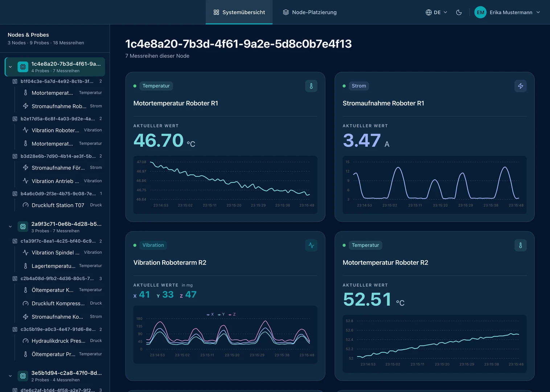The image size is (550, 392).
Task: Open Vibration Roboter... series in sidebar
Action: 62,130
